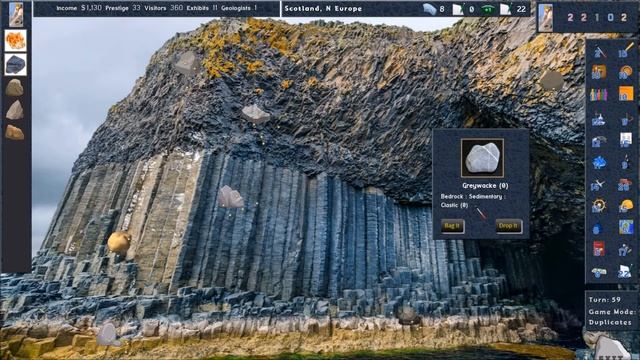The width and height of the screenshot is (640, 360).
Task: Click the Visitors 360 stat
Action: pos(164,8)
